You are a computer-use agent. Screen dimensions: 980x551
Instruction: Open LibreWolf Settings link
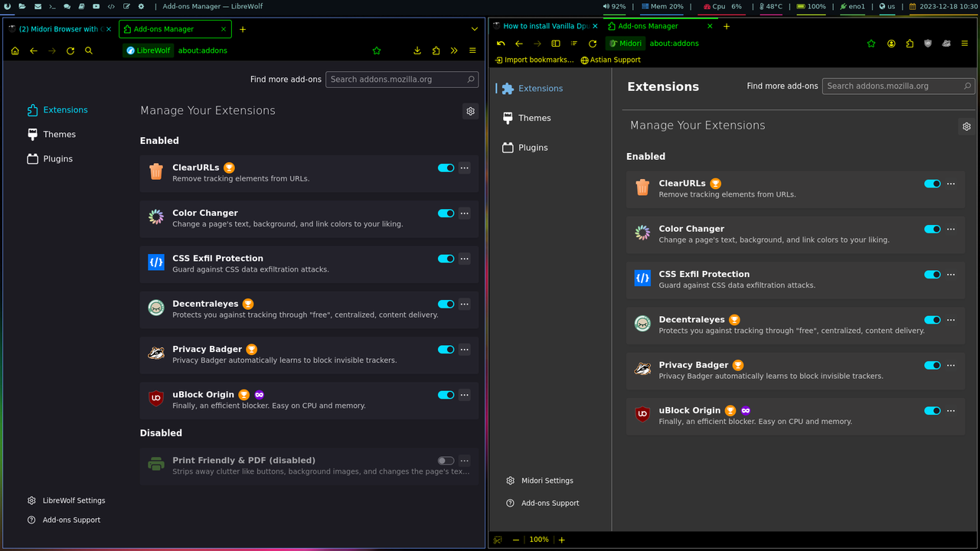pyautogui.click(x=67, y=500)
